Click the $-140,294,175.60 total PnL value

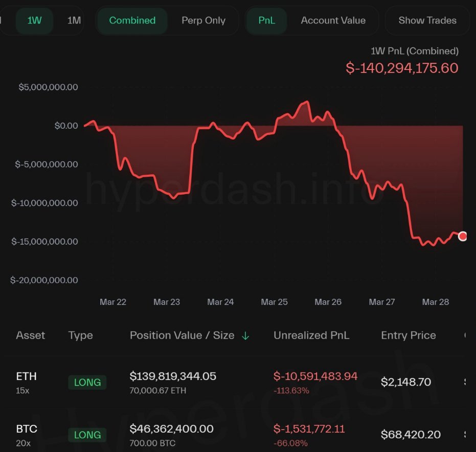402,68
